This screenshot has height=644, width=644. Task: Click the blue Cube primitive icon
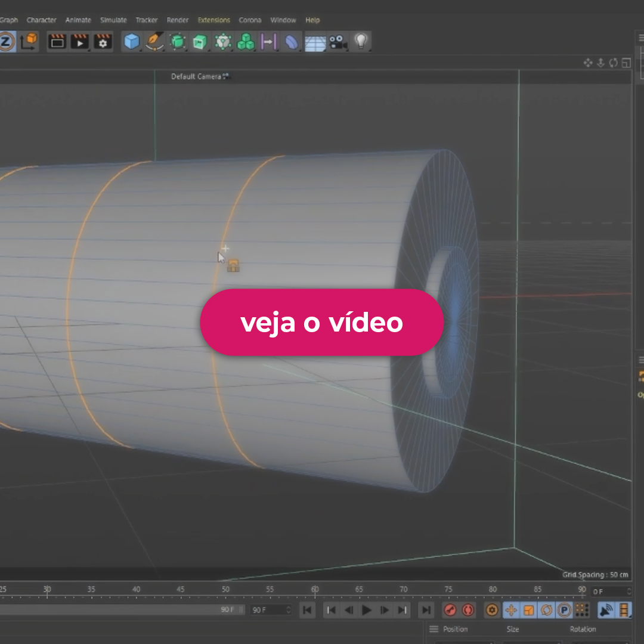(x=131, y=42)
